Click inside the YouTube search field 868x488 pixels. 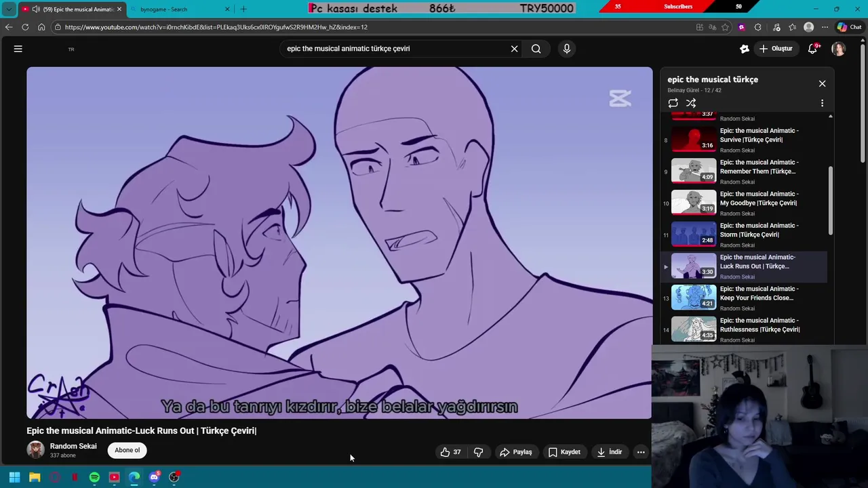[x=395, y=49]
